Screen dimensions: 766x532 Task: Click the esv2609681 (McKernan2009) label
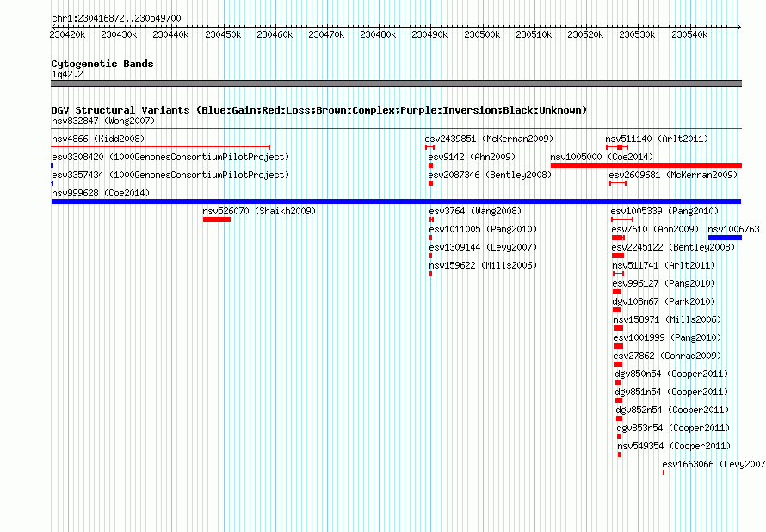click(673, 175)
